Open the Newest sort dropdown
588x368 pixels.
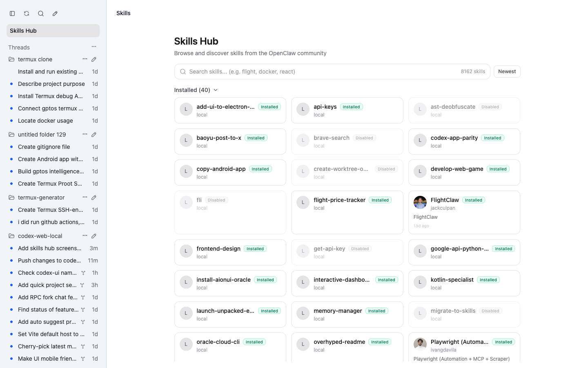[x=507, y=71]
